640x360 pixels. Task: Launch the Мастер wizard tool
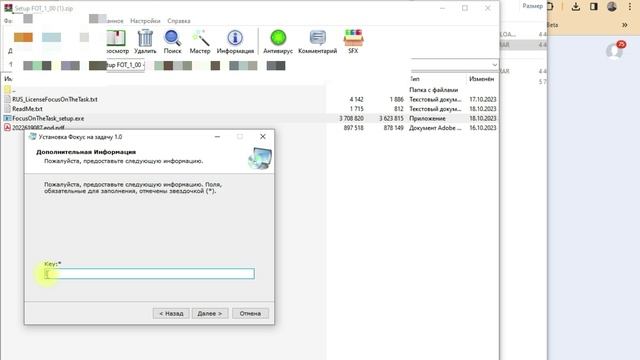coord(200,41)
